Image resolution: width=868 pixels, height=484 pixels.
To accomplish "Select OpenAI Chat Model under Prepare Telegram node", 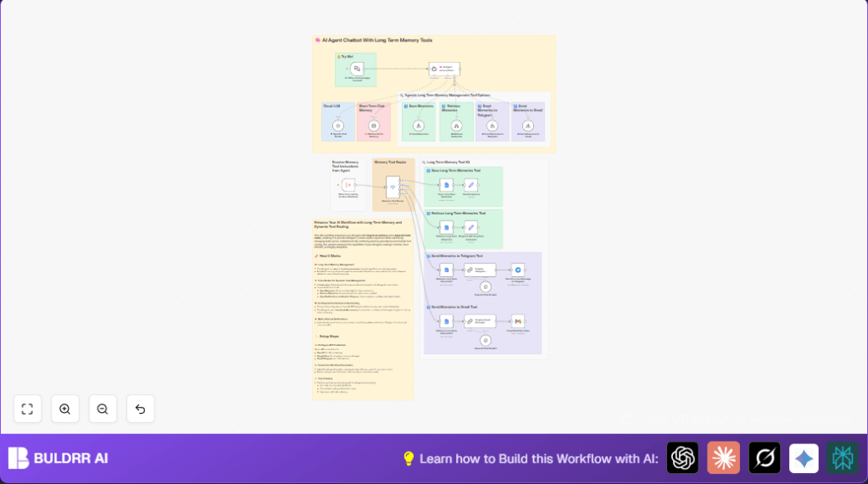I will click(486, 287).
